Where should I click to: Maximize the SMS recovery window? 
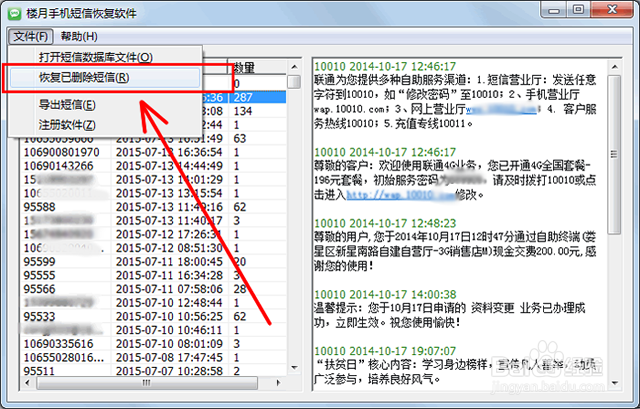[x=578, y=9]
